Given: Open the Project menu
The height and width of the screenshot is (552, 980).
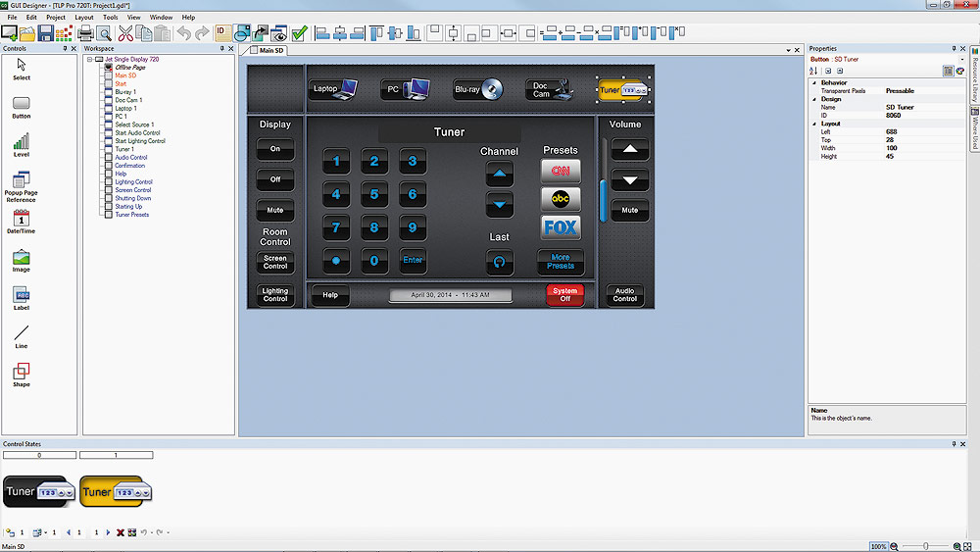Looking at the screenshot, I should point(56,18).
